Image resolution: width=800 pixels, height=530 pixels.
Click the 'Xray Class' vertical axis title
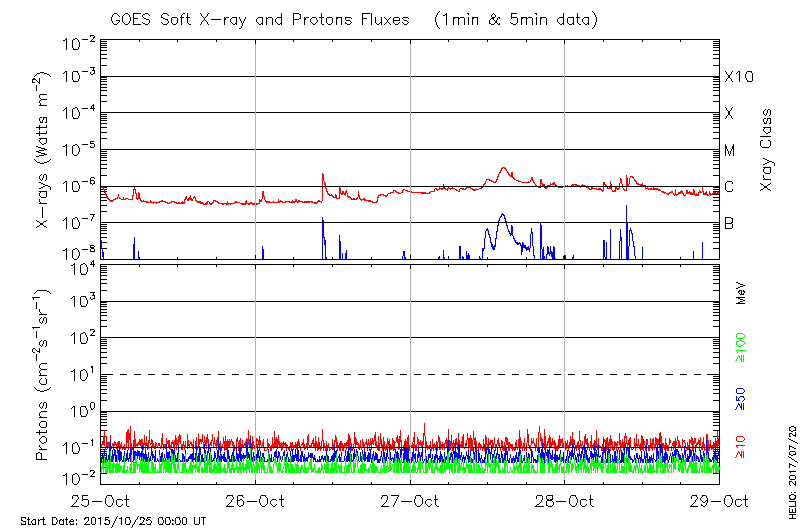[x=767, y=150]
